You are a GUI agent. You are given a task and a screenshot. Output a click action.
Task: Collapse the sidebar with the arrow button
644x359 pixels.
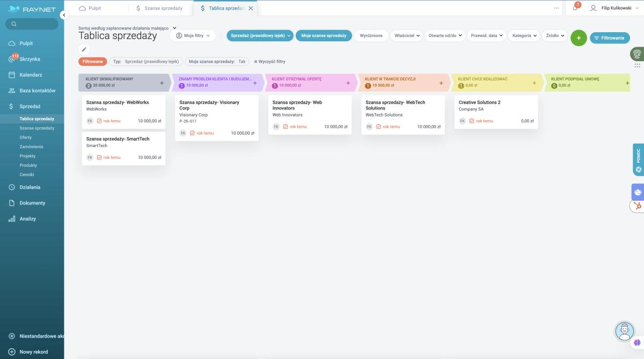pos(64,15)
